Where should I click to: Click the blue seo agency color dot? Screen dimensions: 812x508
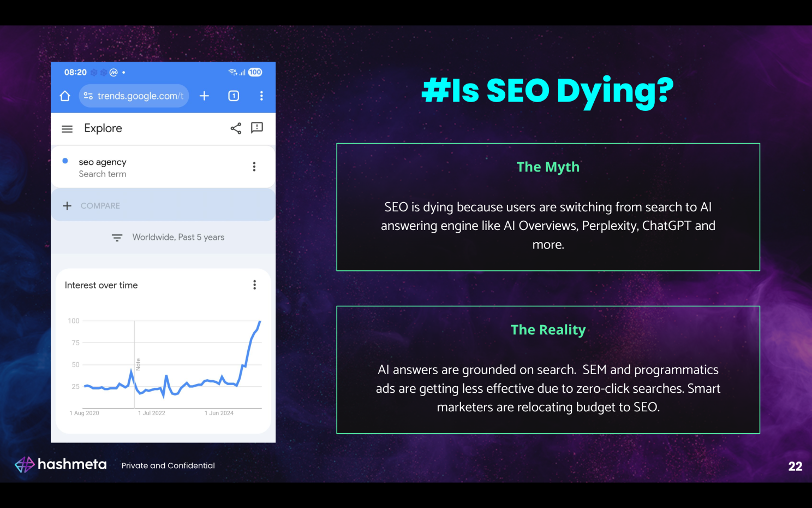click(x=65, y=161)
